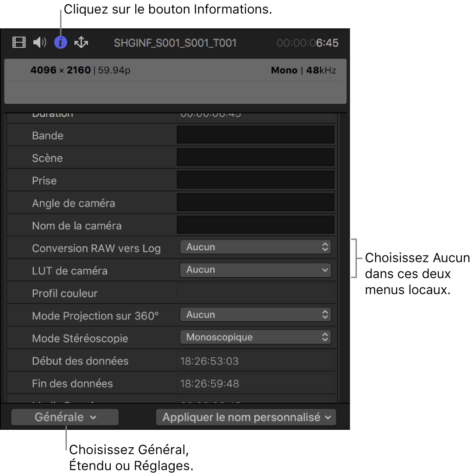This screenshot has height=476, width=473.
Task: Open Conversion RAW vers Log dropdown
Action: pos(255,247)
